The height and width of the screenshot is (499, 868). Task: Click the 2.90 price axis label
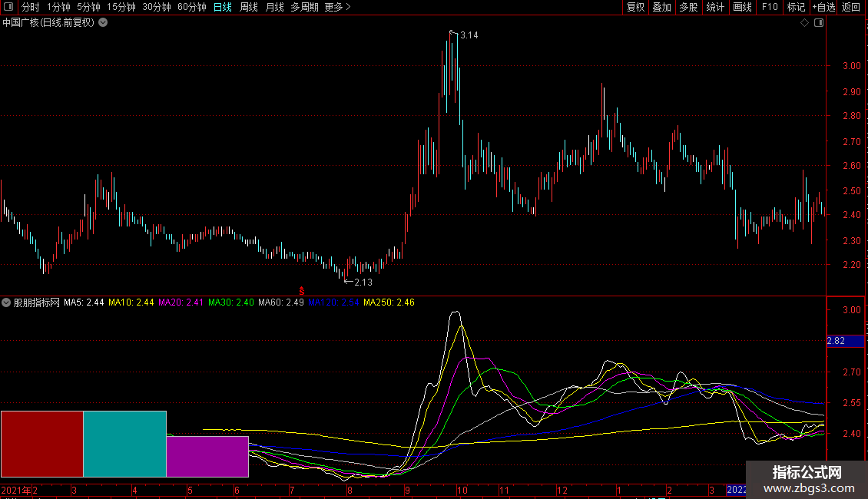(851, 92)
